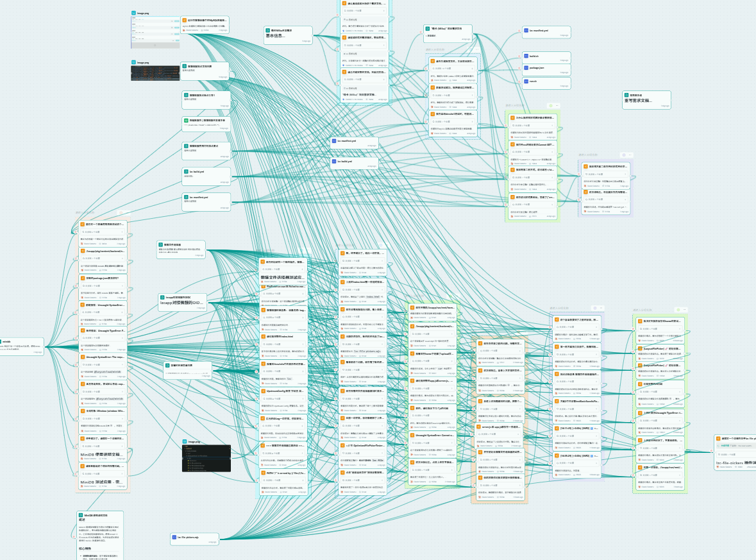Open the file tree image.png thumbnail
The image size is (756, 560).
(206, 458)
